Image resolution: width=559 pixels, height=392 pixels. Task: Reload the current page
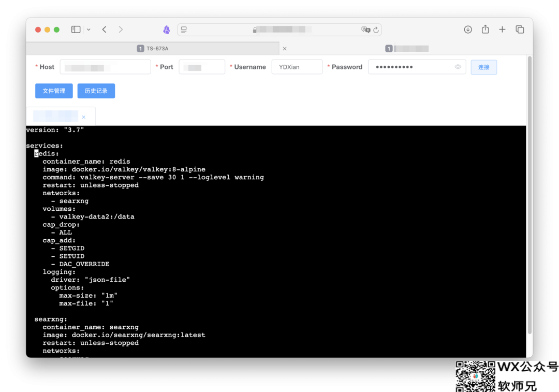[x=376, y=30]
